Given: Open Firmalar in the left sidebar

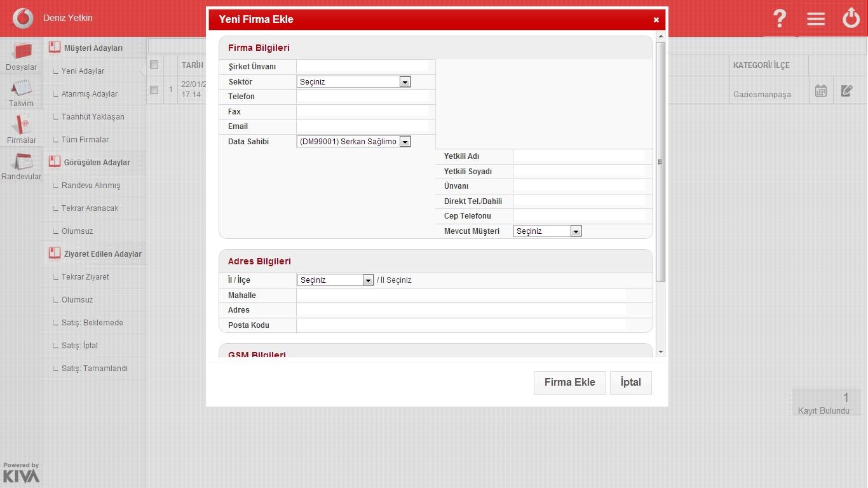Looking at the screenshot, I should click(x=22, y=130).
